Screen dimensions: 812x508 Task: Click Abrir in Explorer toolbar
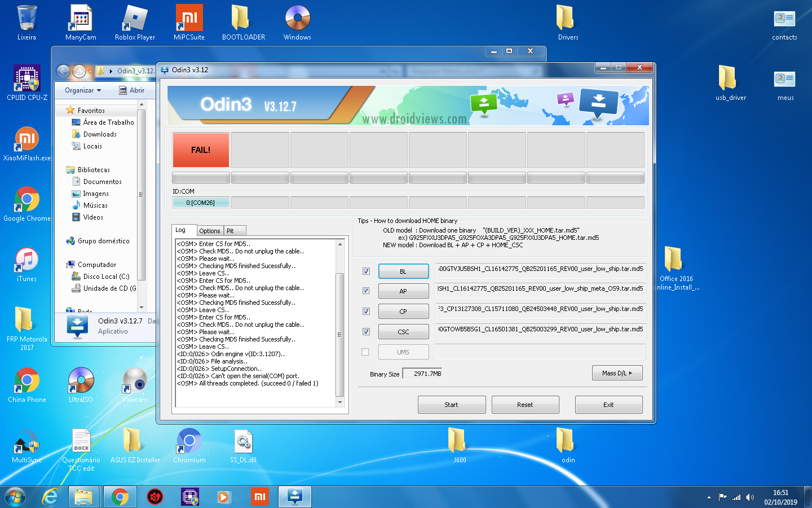click(x=131, y=90)
